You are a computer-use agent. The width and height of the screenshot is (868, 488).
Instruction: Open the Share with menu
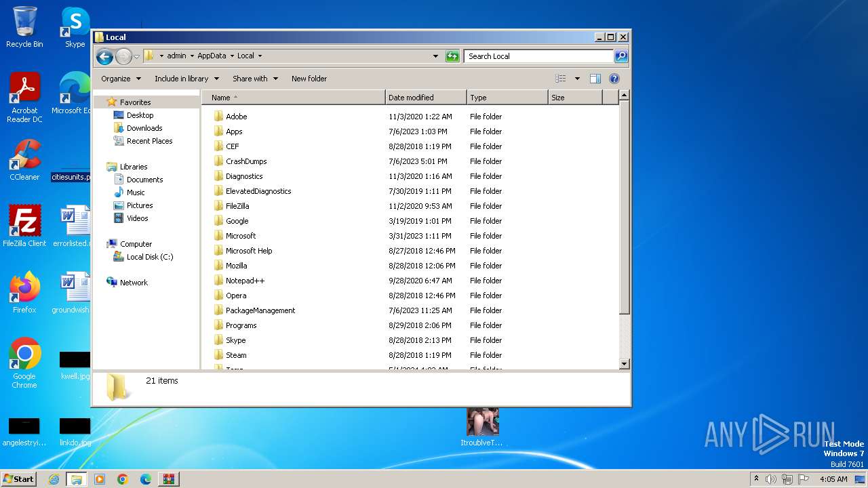[x=255, y=79]
